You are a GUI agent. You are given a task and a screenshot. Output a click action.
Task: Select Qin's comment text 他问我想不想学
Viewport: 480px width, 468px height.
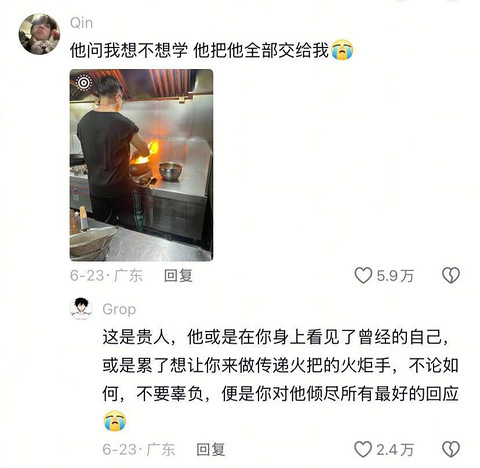pyautogui.click(x=129, y=50)
